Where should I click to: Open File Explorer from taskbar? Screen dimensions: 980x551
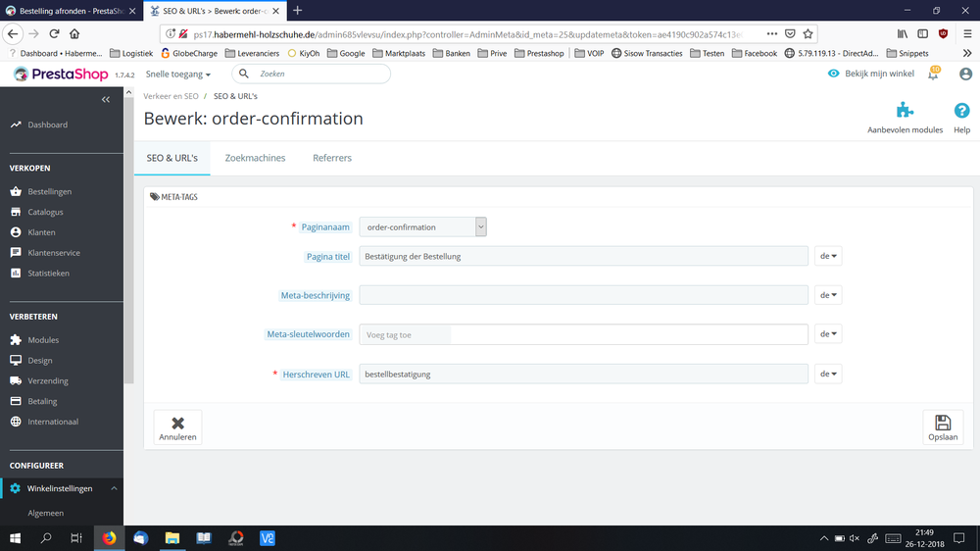pyautogui.click(x=172, y=538)
